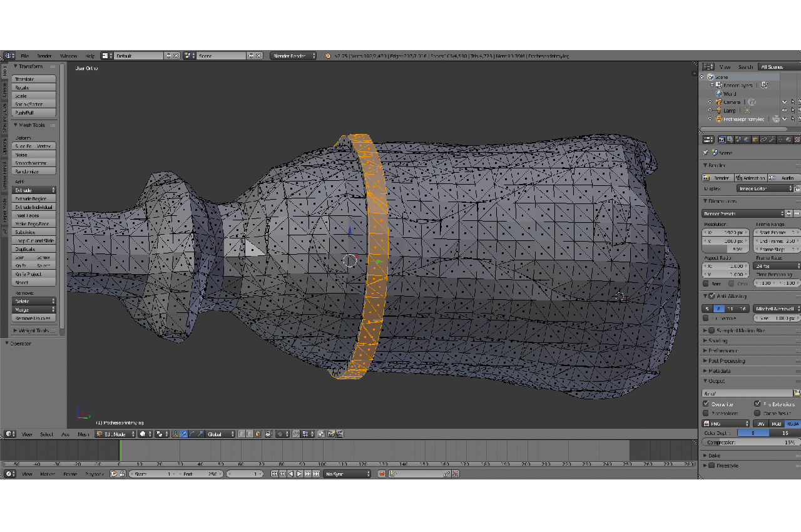Open the 3D viewport Mesh menu
This screenshot has height=532, width=801.
click(x=83, y=434)
